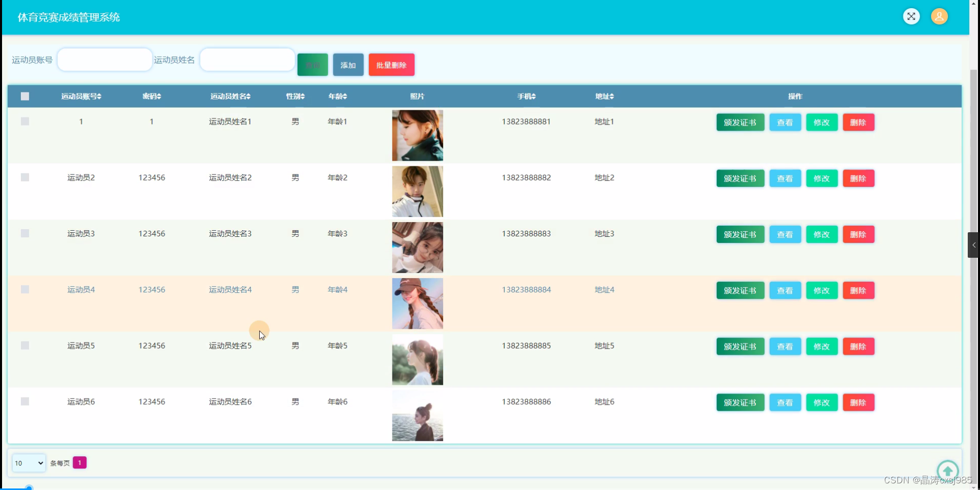Click 颁发证书 for 运动员2
The image size is (980, 490).
click(740, 179)
